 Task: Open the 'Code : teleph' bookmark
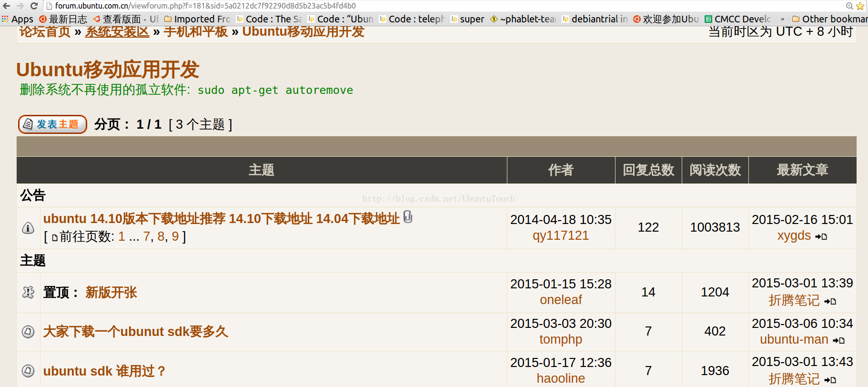(412, 19)
